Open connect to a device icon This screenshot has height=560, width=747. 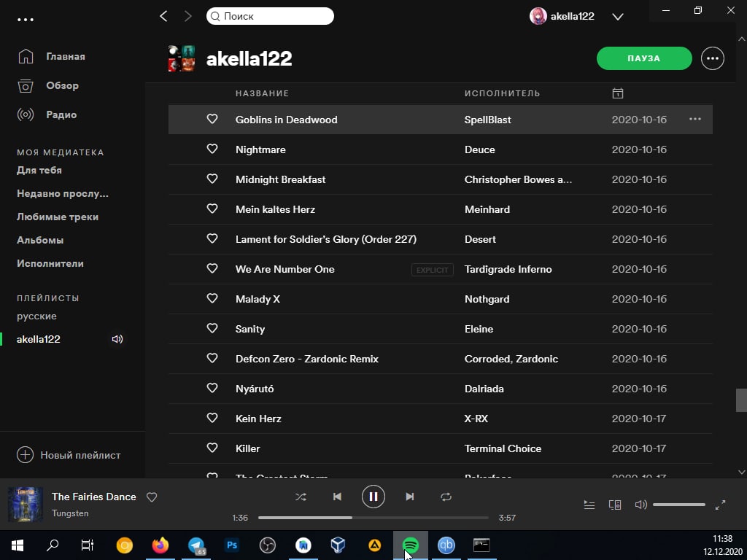coord(615,505)
